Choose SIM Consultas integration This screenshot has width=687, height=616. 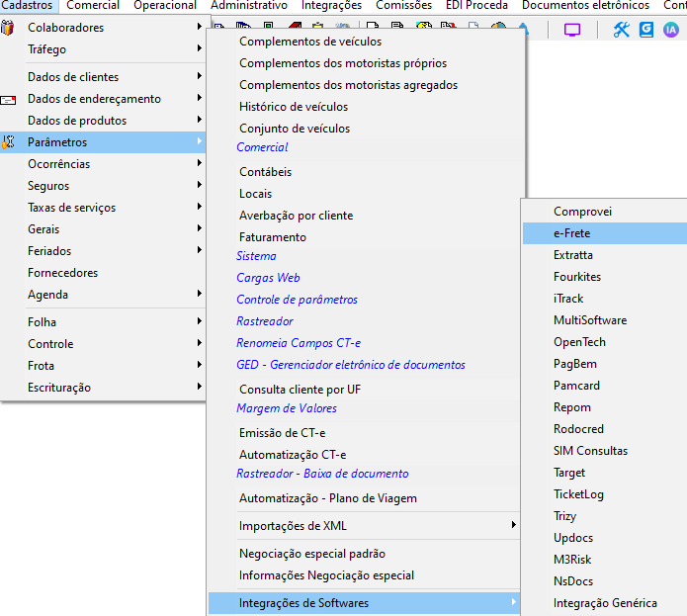[590, 451]
